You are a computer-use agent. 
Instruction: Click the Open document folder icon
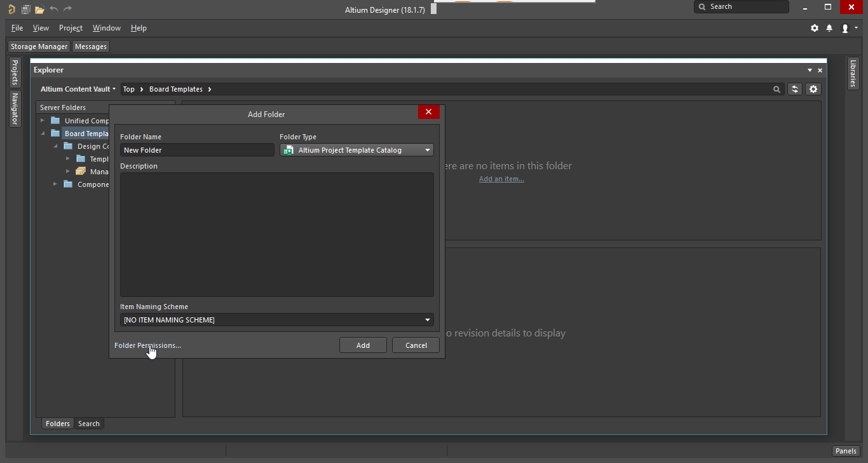click(x=39, y=9)
